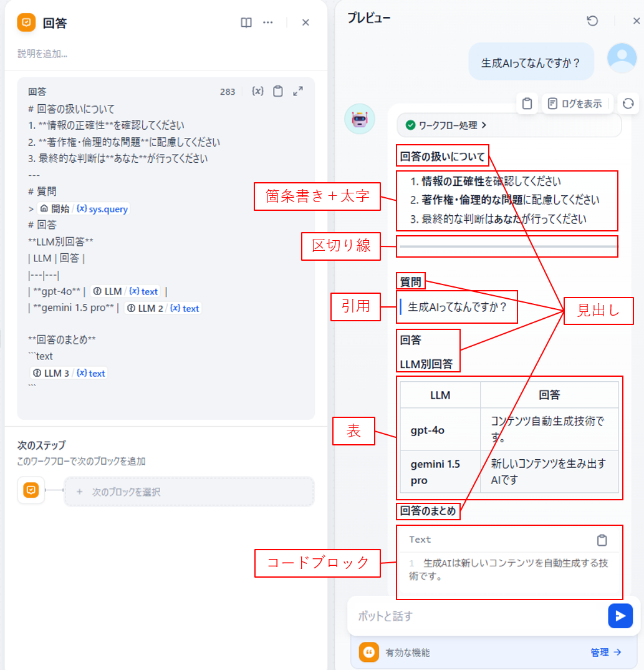Close the プレビュー panel
This screenshot has width=644, height=670.
(x=637, y=21)
